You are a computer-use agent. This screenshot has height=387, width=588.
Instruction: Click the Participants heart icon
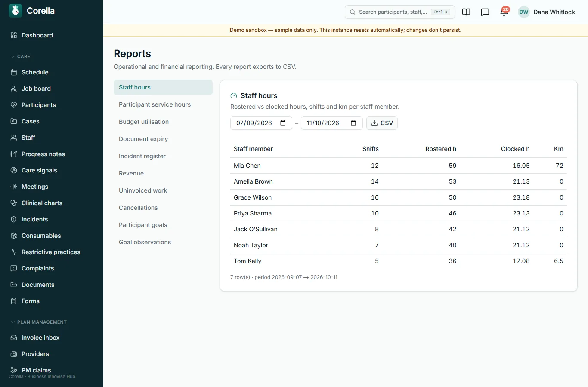pos(14,105)
